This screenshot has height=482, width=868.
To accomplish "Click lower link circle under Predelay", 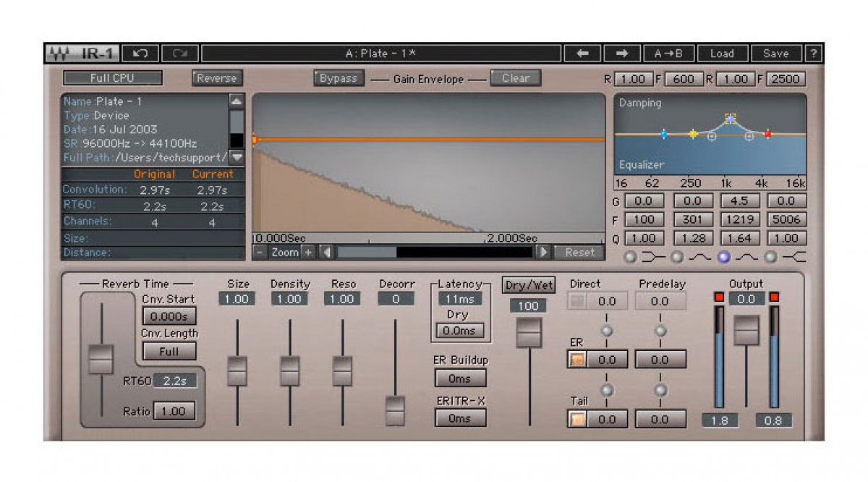I will click(660, 390).
